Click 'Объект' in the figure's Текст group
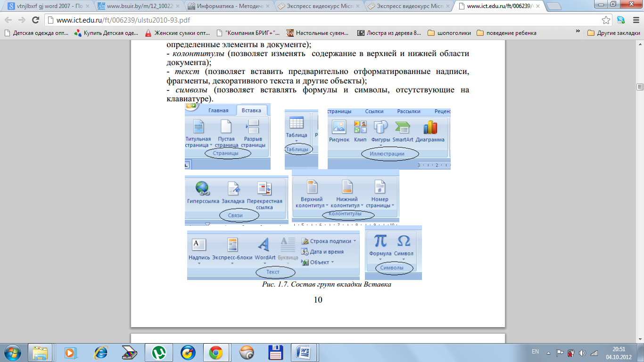 coord(318,263)
